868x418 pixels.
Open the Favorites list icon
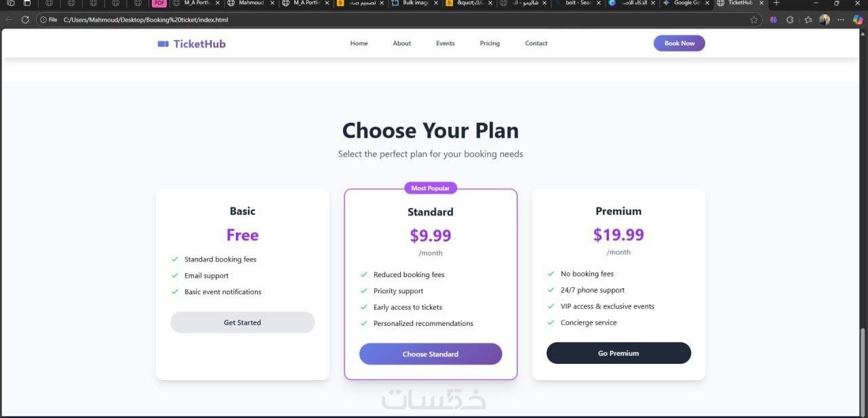coord(808,20)
